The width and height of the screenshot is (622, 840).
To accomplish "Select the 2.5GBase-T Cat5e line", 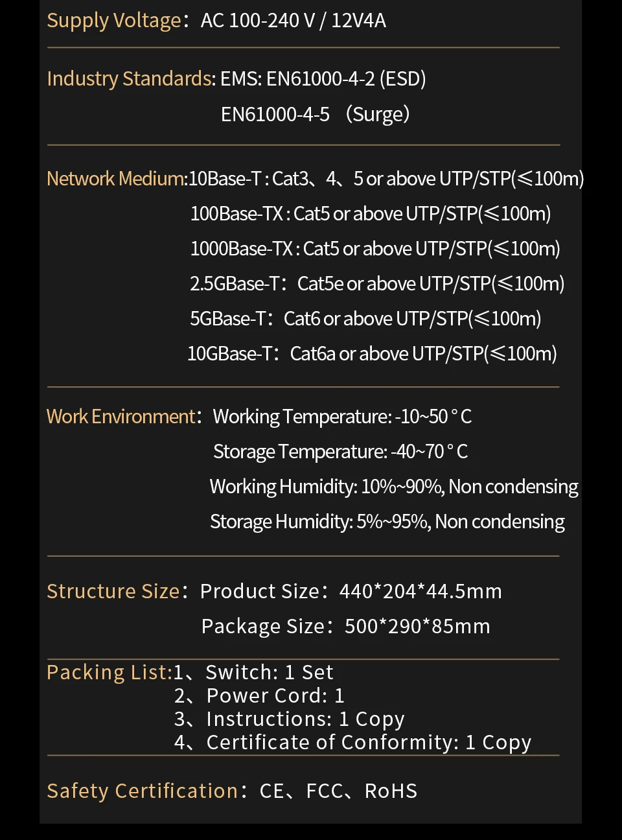I will [377, 283].
